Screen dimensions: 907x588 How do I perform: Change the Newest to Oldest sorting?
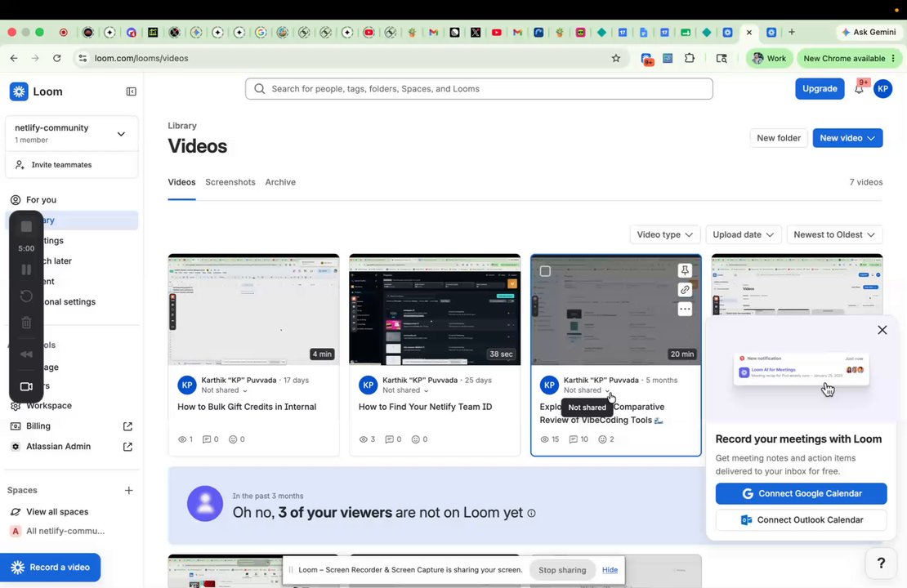point(834,234)
